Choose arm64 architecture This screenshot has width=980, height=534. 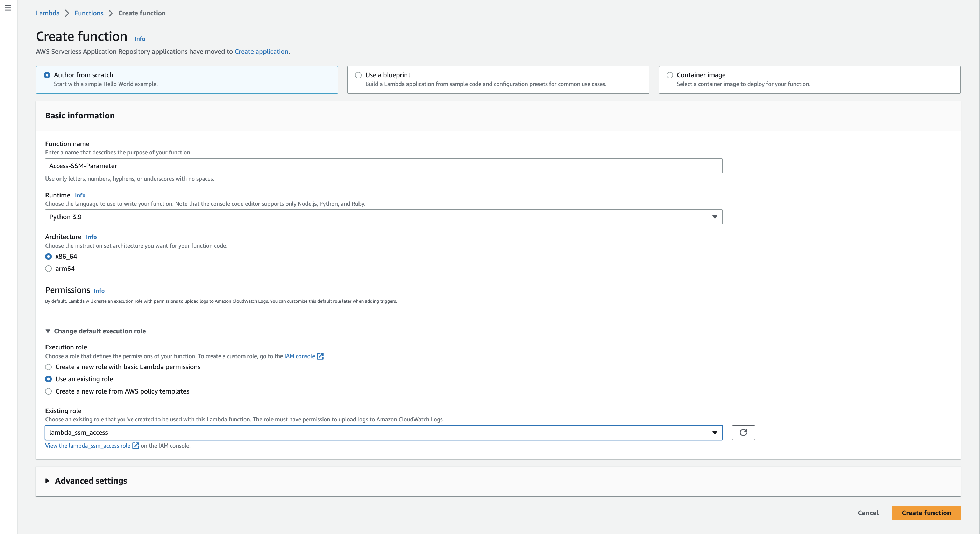point(48,269)
